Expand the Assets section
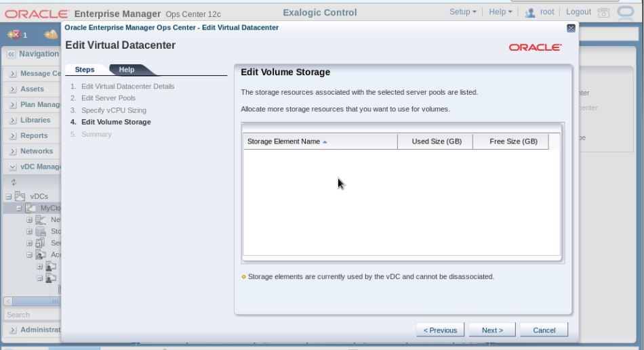The height and width of the screenshot is (350, 644). pos(13,89)
